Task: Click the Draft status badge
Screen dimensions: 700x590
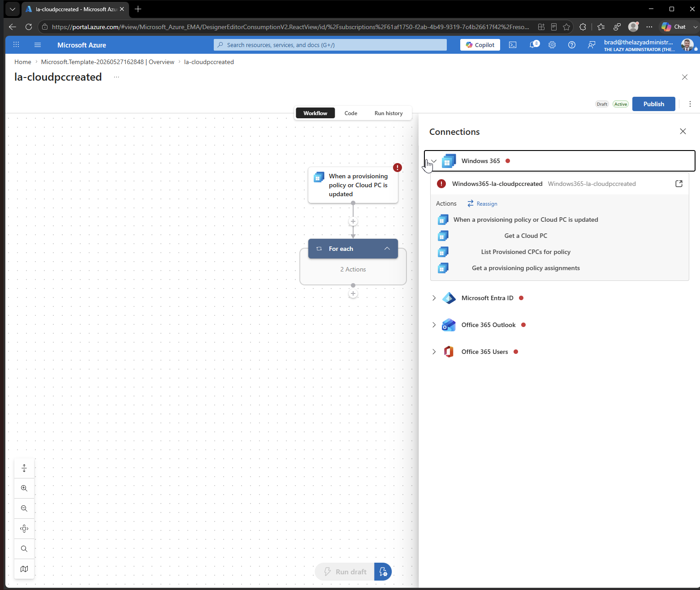Action: tap(602, 104)
